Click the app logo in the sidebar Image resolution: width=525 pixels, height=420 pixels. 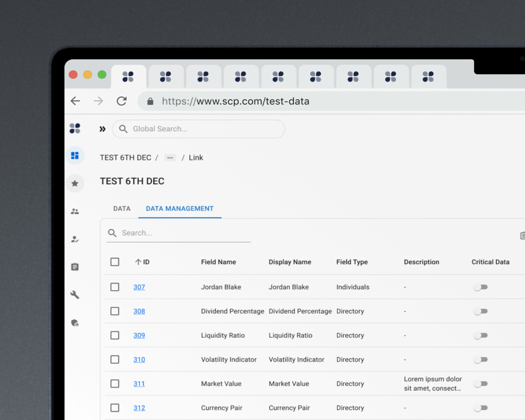pos(75,128)
